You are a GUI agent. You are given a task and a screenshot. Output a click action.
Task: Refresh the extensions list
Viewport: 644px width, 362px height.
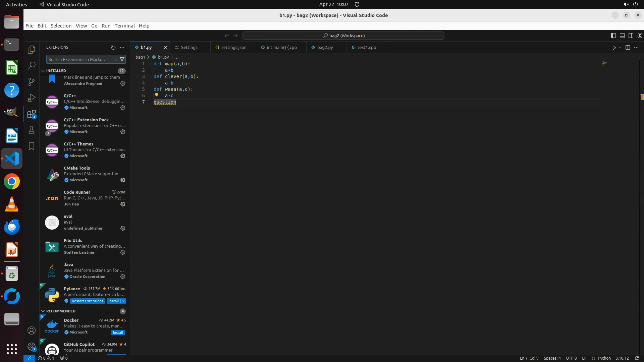(113, 48)
